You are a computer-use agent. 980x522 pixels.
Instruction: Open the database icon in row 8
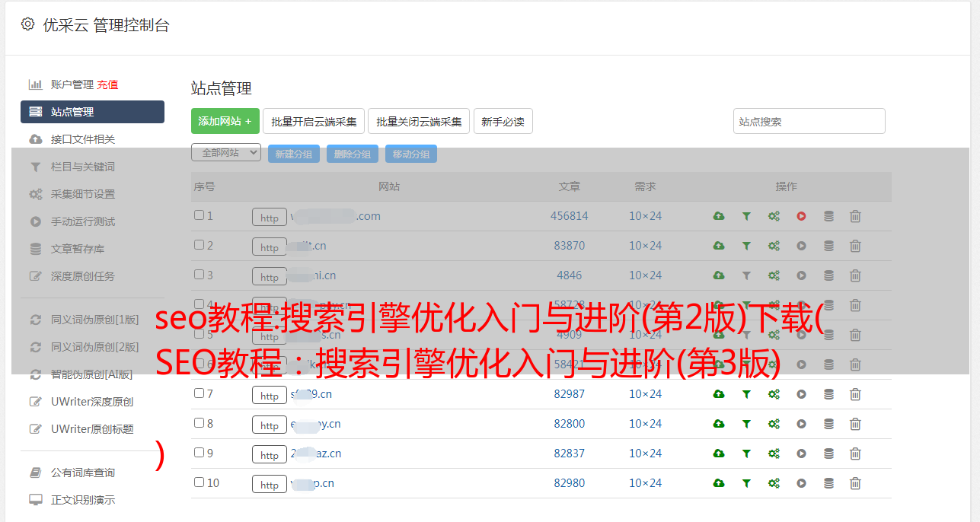point(828,424)
